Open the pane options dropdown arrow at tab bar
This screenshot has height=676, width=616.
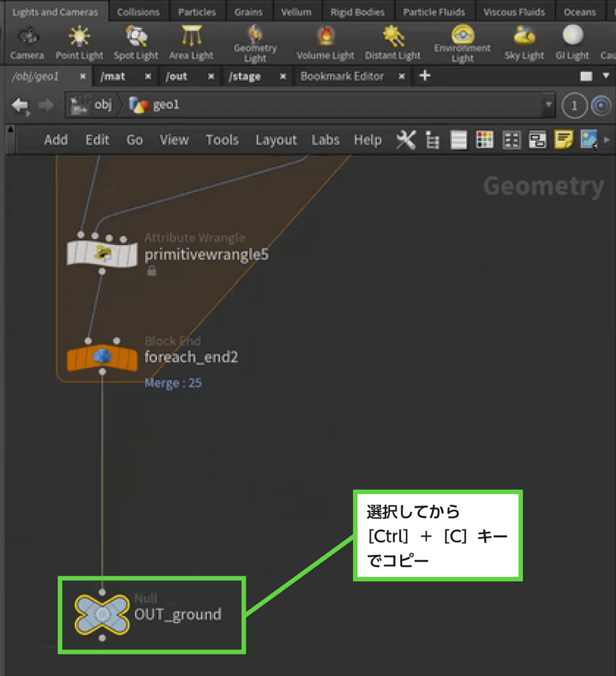606,76
